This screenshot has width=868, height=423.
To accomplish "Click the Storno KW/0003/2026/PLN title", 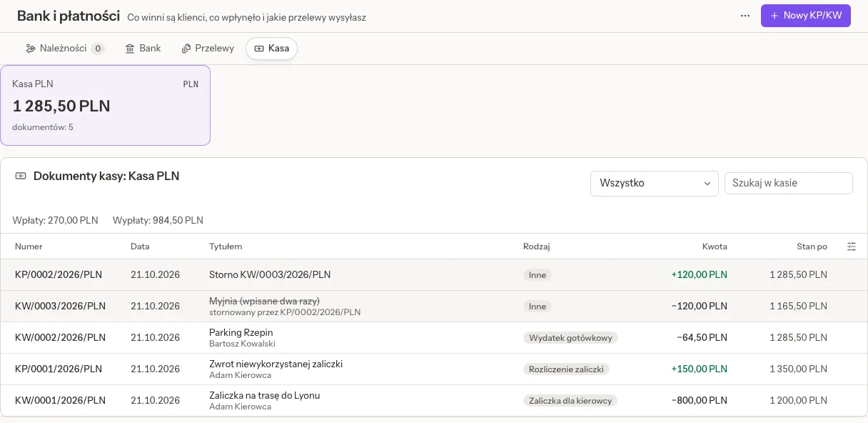I will (270, 275).
